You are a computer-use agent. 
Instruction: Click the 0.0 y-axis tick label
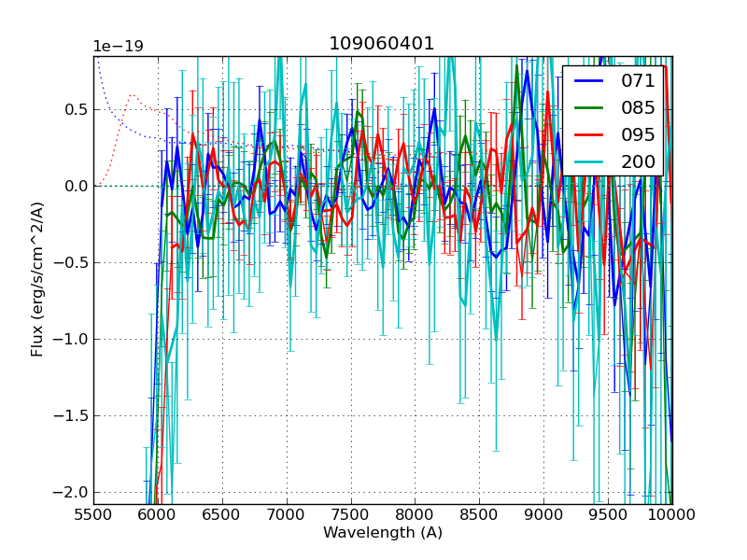[74, 186]
